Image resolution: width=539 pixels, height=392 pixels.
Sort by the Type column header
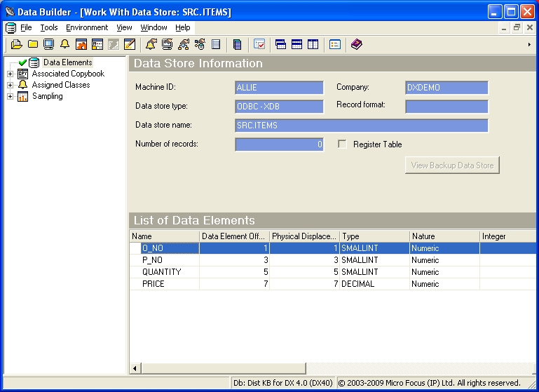click(x=374, y=236)
